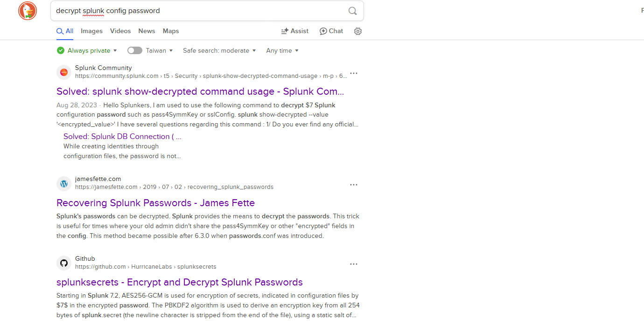Screen dimensions: 644x327
Task: Open the more options menu for jamesfette.com result
Action: [354, 185]
